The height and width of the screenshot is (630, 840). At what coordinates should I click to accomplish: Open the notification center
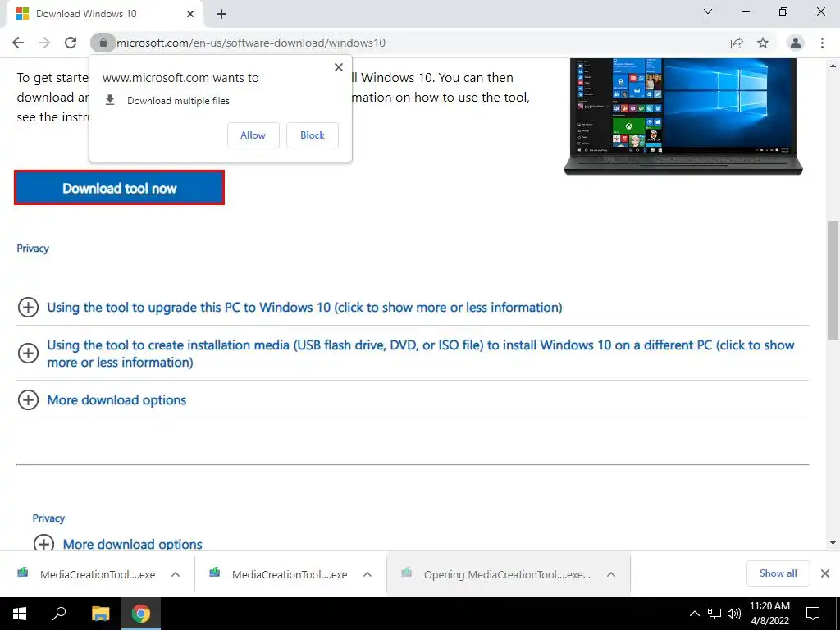[x=813, y=614]
